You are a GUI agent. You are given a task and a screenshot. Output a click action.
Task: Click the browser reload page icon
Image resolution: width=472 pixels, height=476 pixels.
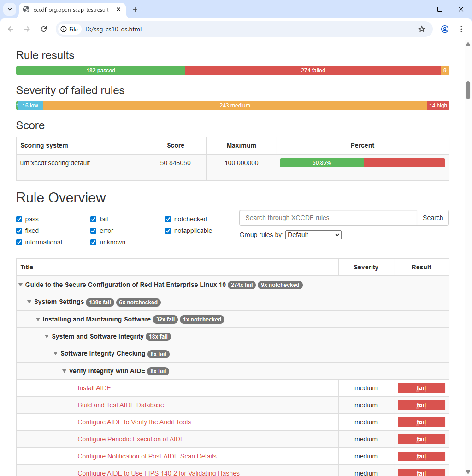(x=44, y=29)
